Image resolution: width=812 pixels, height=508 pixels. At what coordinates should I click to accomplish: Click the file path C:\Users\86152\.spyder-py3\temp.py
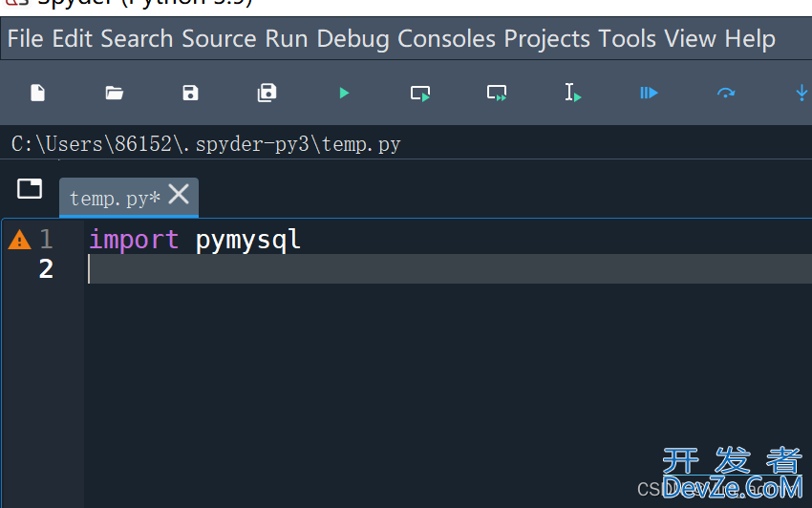click(206, 144)
